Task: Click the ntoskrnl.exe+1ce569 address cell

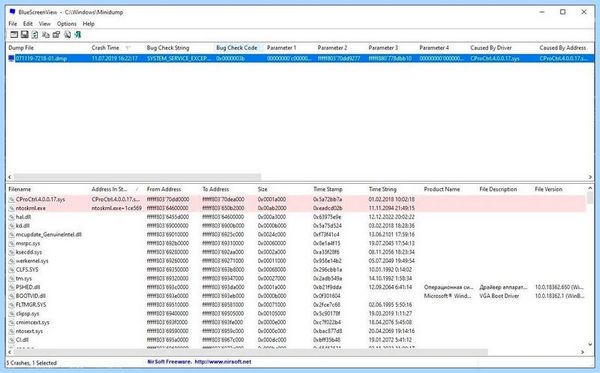Action: click(117, 208)
